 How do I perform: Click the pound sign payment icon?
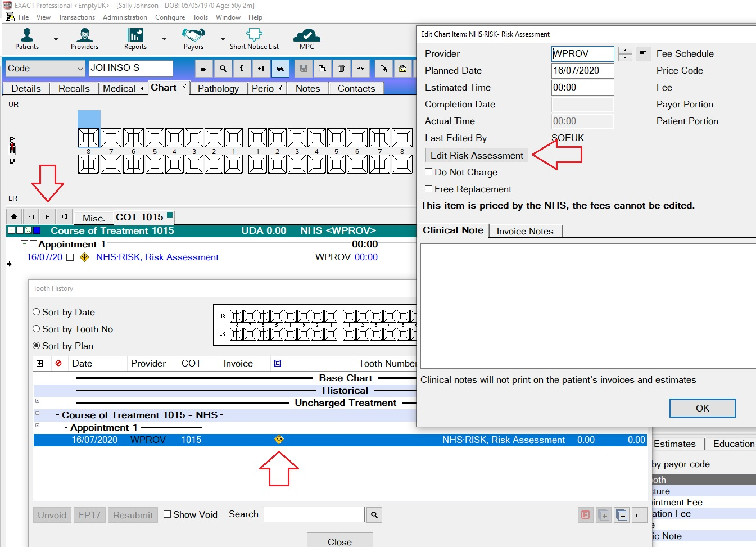[242, 69]
